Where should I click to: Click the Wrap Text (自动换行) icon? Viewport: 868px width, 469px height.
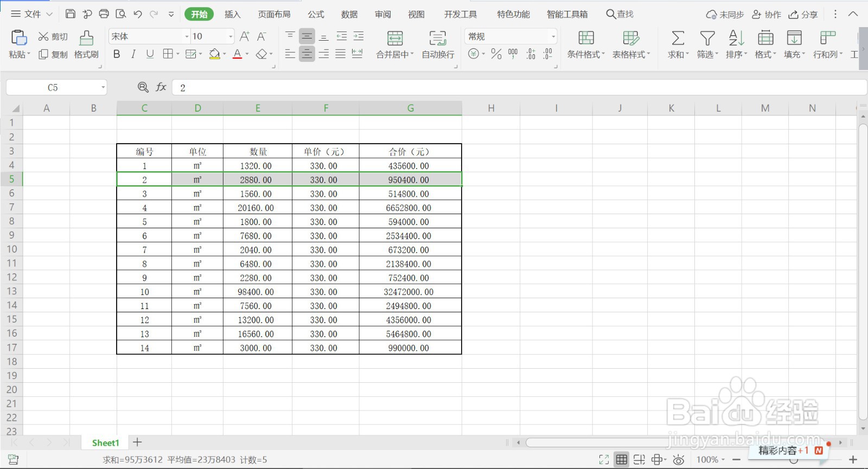pos(438,38)
